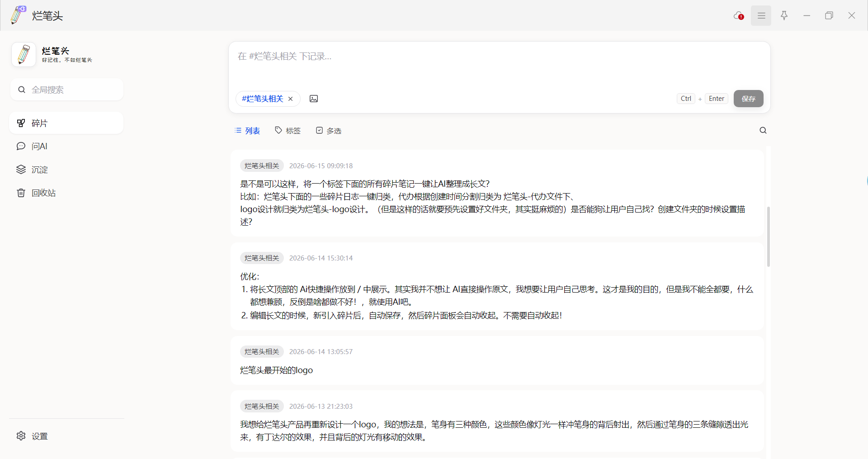Click the note input area to write

coord(499,66)
